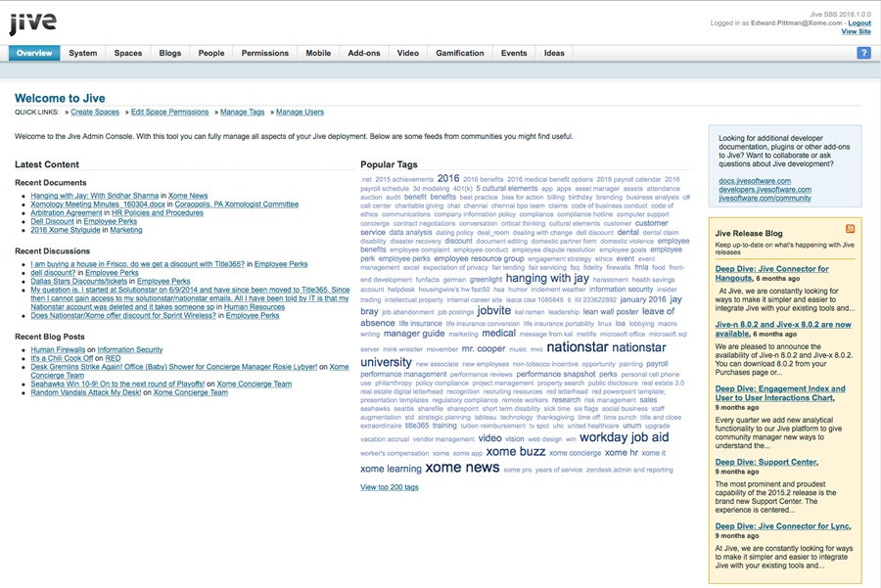The image size is (881, 588).
Task: Click the 'xome learning' tag
Action: click(x=391, y=469)
